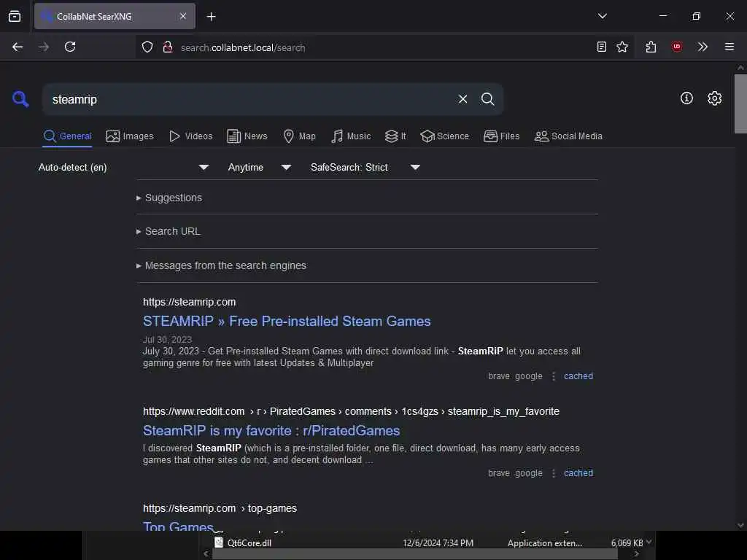Screen dimensions: 747x560
Task: Bookmark this page with star icon
Action: [622, 47]
